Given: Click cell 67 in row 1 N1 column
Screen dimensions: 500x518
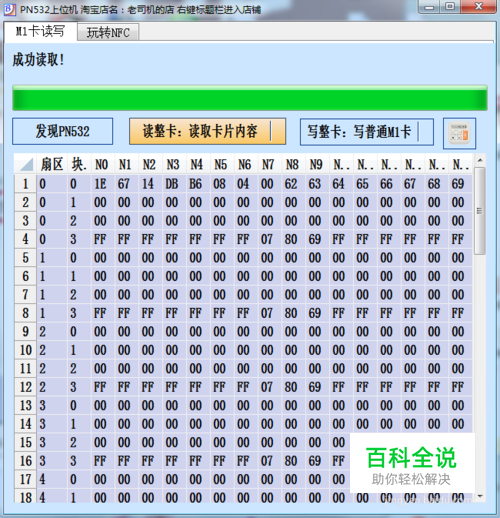Looking at the screenshot, I should 126,184.
